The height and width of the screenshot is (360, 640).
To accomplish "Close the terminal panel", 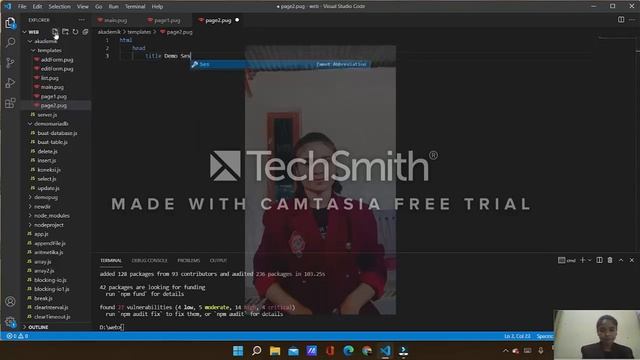I will pos(631,260).
